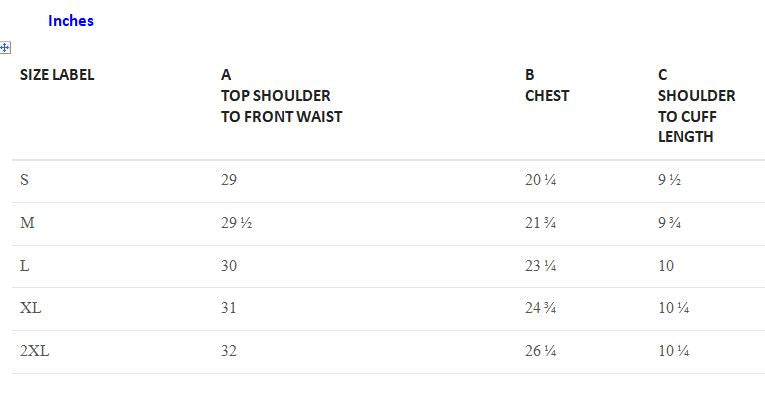Click the 29 ½ value for size M

coord(237,223)
